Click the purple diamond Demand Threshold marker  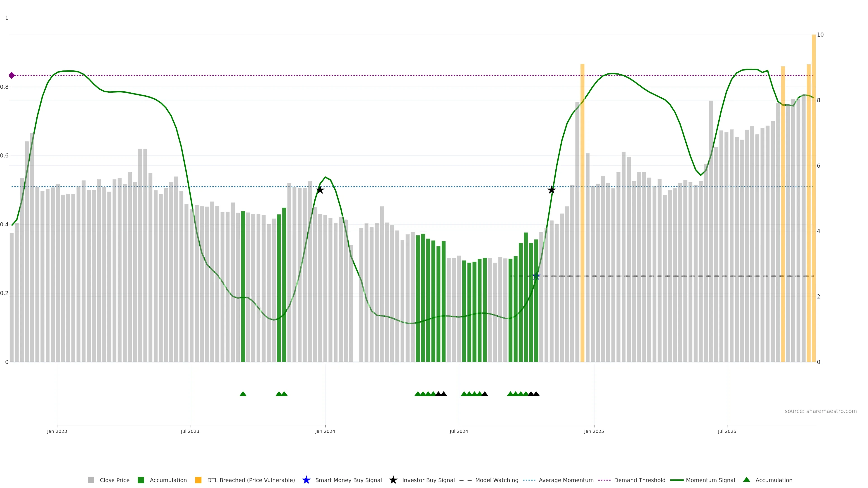(x=12, y=75)
